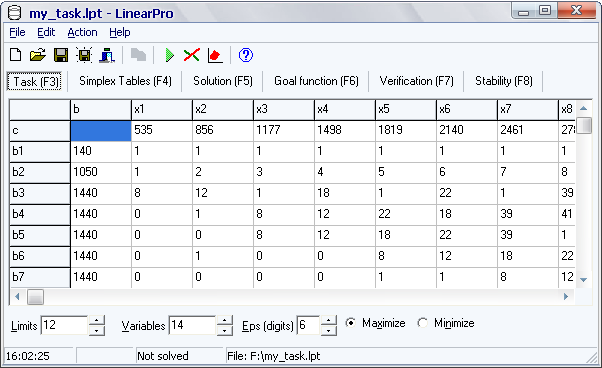Open the Action menu
The image size is (602, 368).
pos(82,32)
